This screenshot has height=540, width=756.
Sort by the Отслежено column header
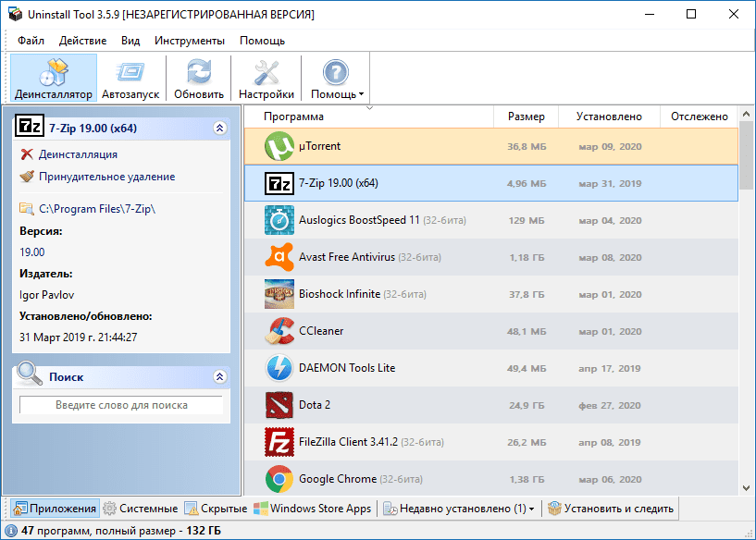tap(700, 117)
